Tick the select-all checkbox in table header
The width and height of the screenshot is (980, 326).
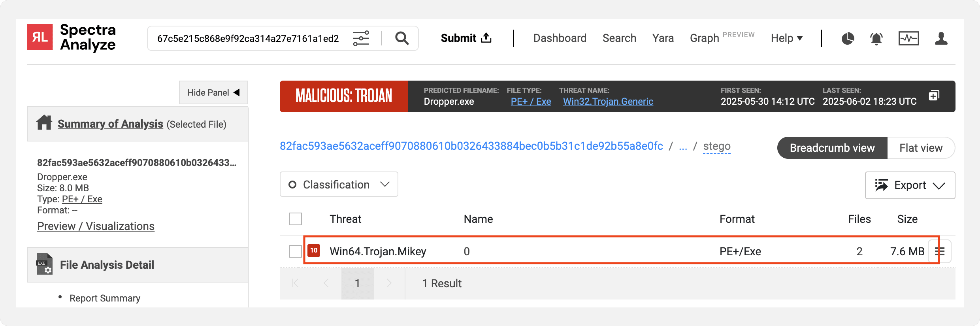coord(296,219)
